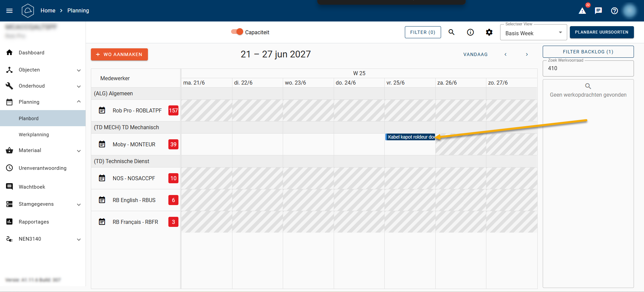Click calendar icon next to Rob Pro
Viewport: 644px width, 292px height.
[x=102, y=110]
